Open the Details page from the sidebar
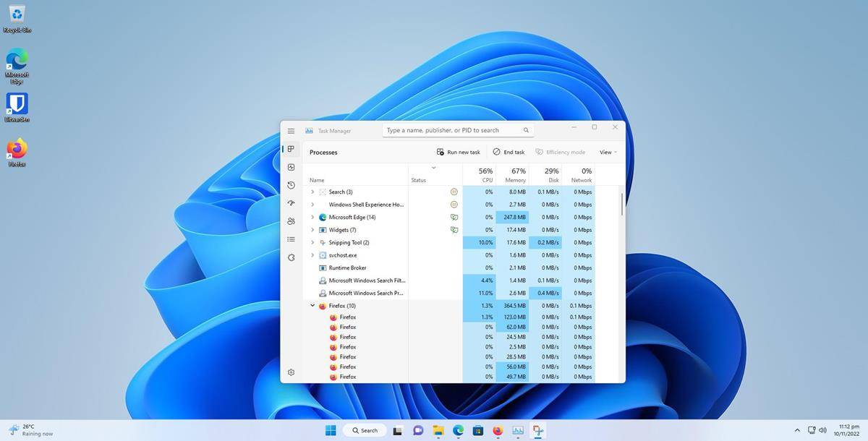This screenshot has height=441, width=868. [x=291, y=239]
